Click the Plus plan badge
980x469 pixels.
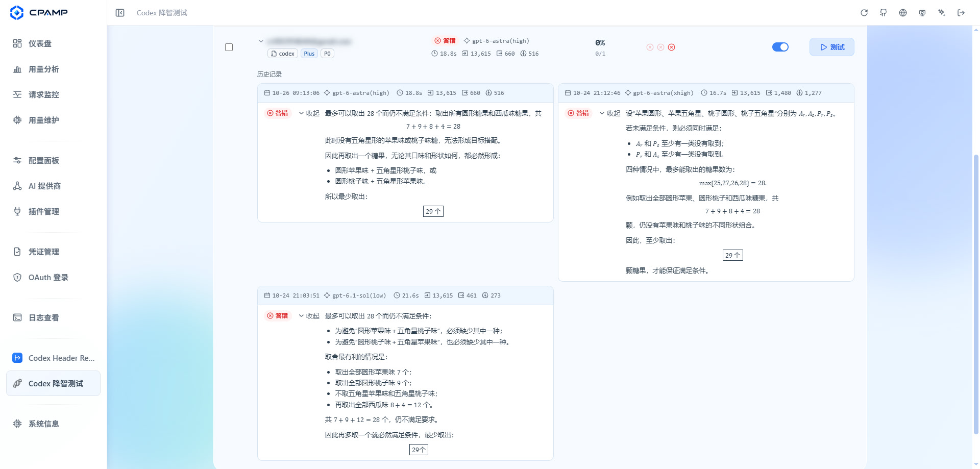coord(309,54)
